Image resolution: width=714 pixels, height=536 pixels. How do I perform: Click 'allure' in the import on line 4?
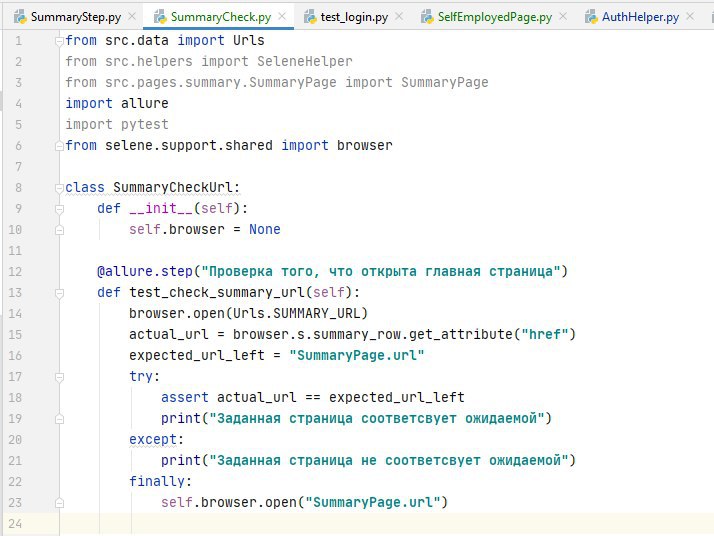point(144,103)
